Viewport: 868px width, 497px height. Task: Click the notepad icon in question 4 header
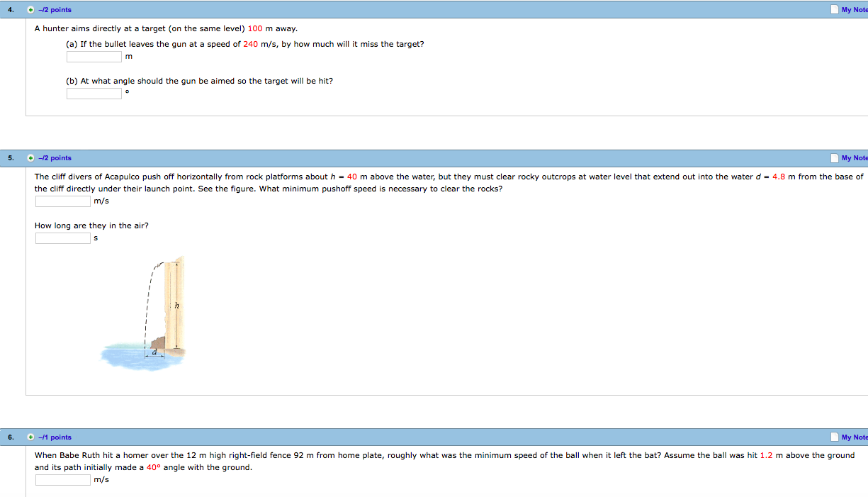(x=835, y=10)
